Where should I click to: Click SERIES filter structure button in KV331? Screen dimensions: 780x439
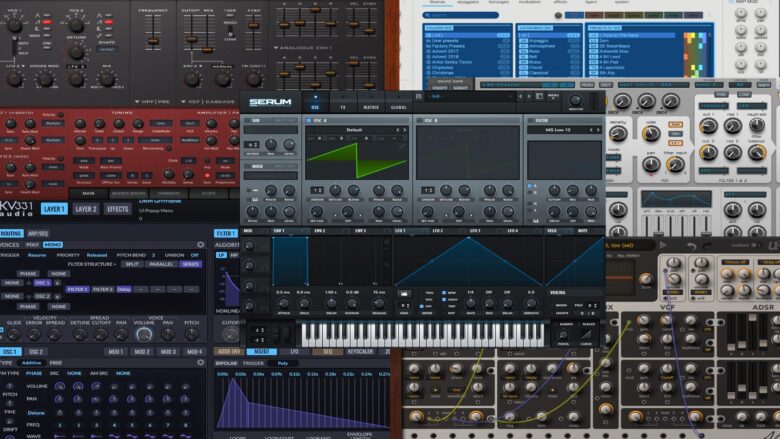click(x=191, y=264)
